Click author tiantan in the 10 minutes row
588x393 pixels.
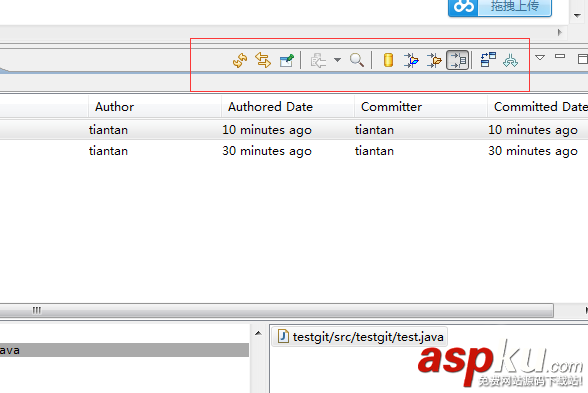point(108,130)
